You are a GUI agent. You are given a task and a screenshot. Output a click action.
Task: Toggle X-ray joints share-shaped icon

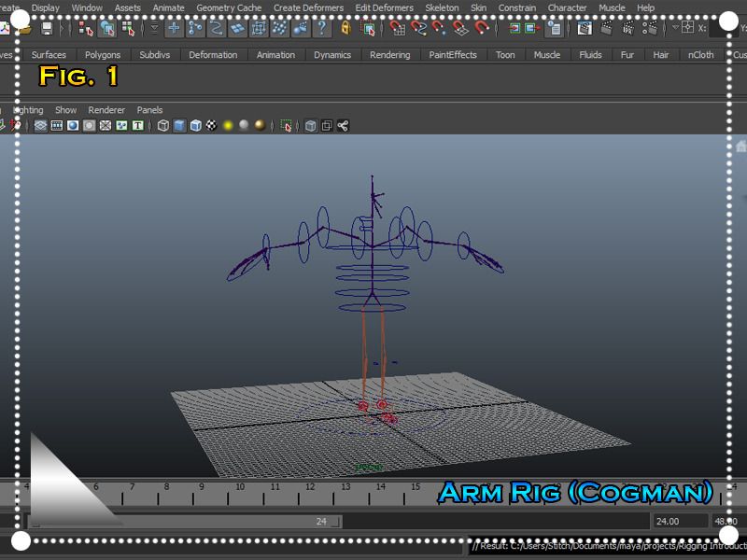click(x=343, y=126)
